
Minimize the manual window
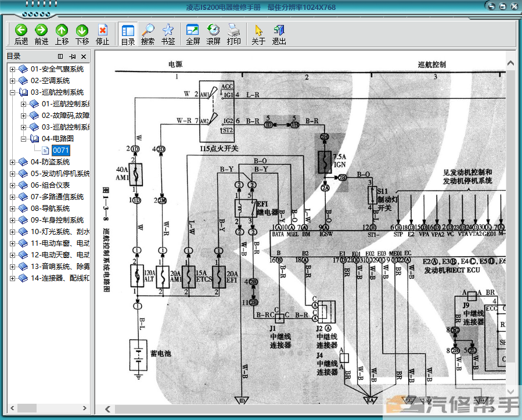pos(491,6)
